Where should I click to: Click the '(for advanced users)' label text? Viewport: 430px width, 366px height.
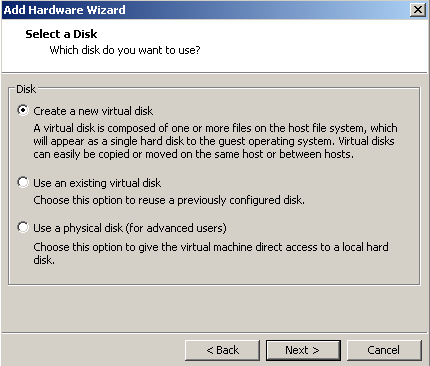(x=176, y=228)
